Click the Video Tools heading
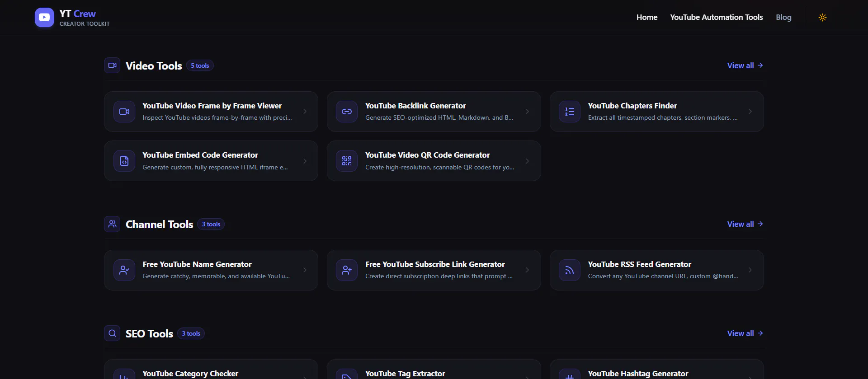 [x=154, y=66]
